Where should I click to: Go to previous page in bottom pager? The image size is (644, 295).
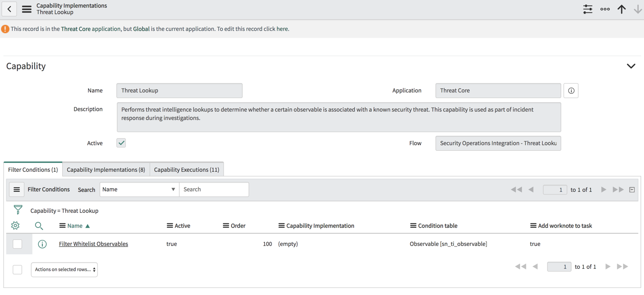click(x=535, y=267)
